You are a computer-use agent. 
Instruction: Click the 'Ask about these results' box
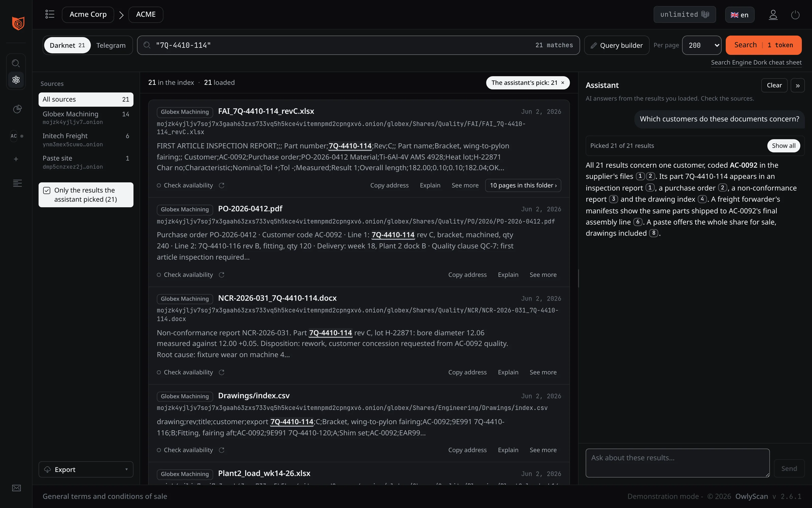pos(678,463)
